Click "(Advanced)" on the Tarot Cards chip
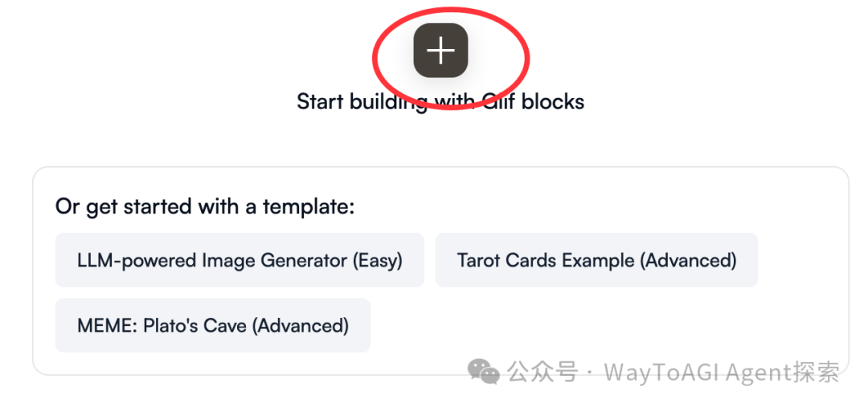The width and height of the screenshot is (868, 407). coord(688,260)
